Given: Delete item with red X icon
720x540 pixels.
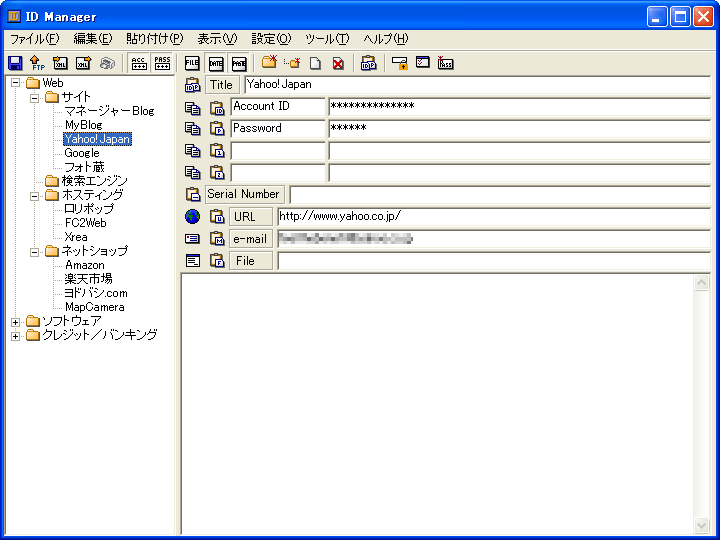Looking at the screenshot, I should tap(338, 63).
